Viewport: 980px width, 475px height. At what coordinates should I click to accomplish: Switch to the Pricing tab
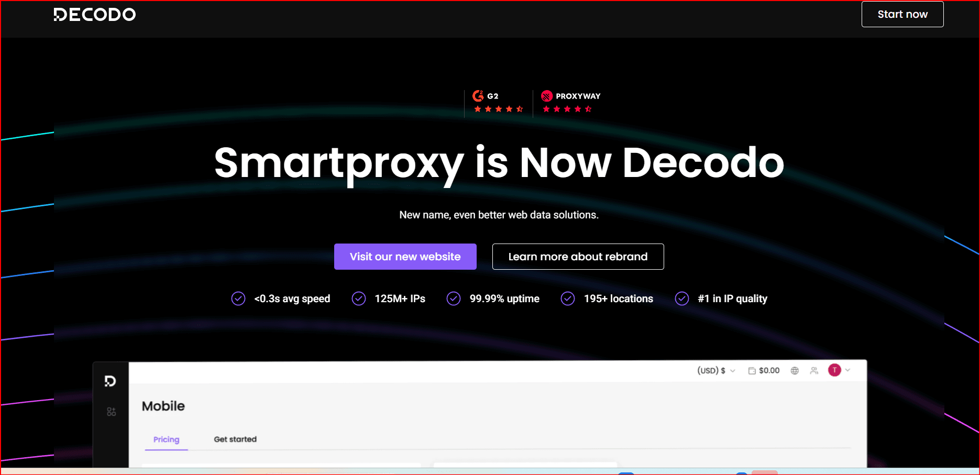click(166, 439)
